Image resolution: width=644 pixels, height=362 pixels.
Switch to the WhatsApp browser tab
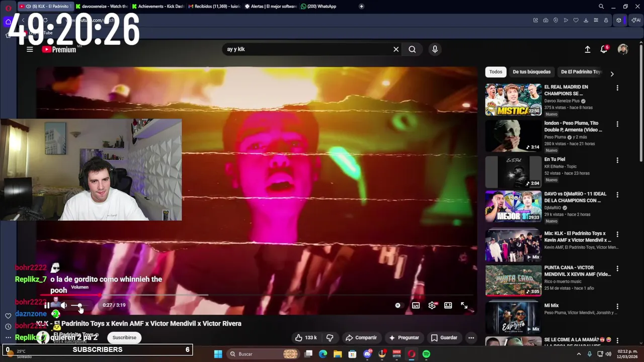click(322, 7)
